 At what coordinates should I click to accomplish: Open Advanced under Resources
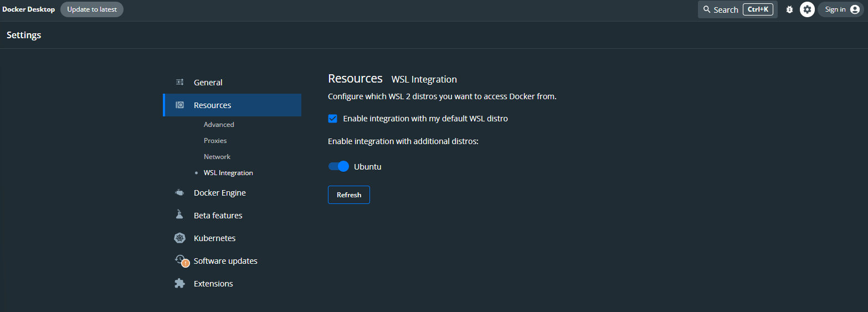pos(219,125)
